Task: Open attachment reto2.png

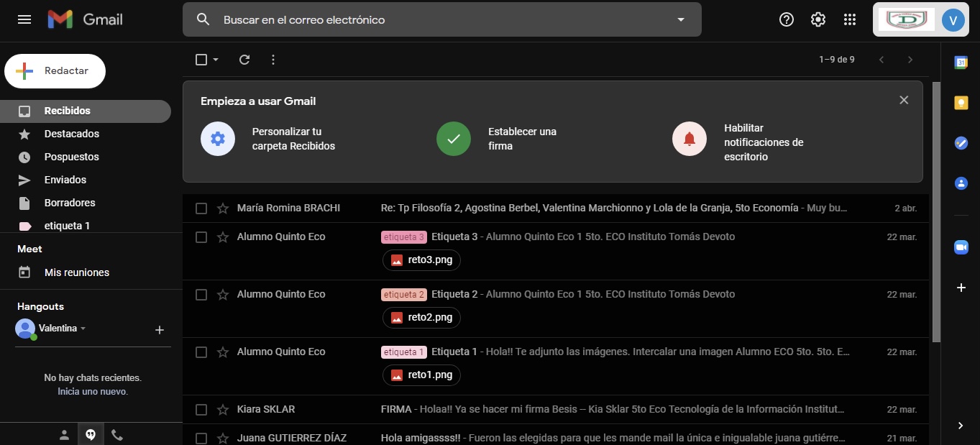Action: (421, 318)
